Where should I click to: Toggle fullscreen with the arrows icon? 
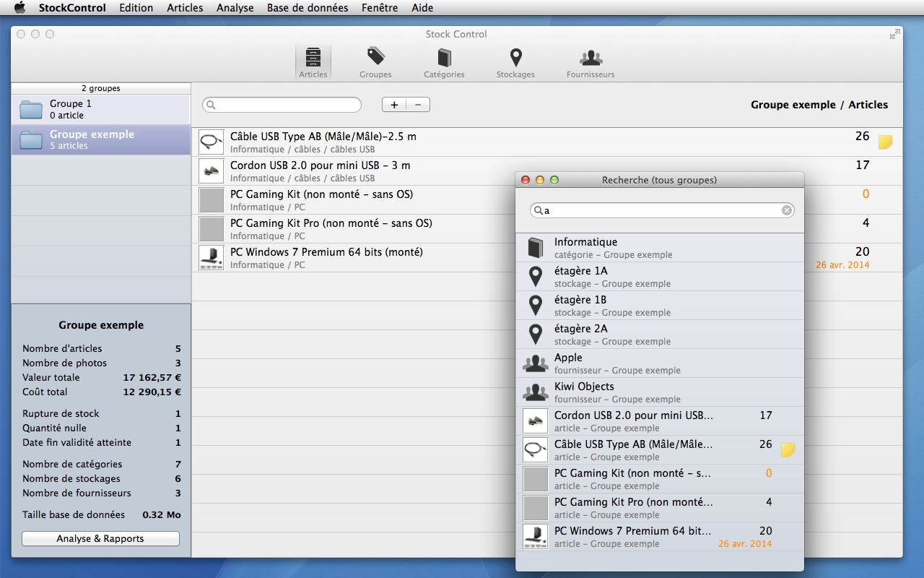coord(895,34)
